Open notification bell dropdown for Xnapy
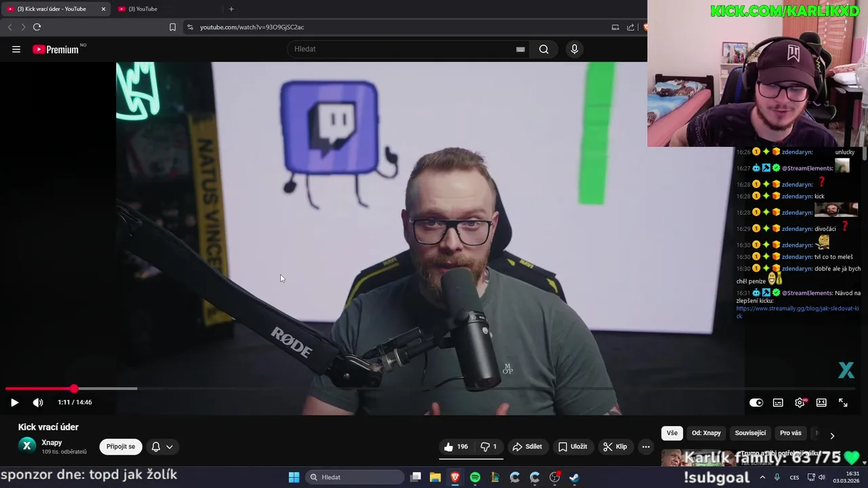 [x=162, y=447]
